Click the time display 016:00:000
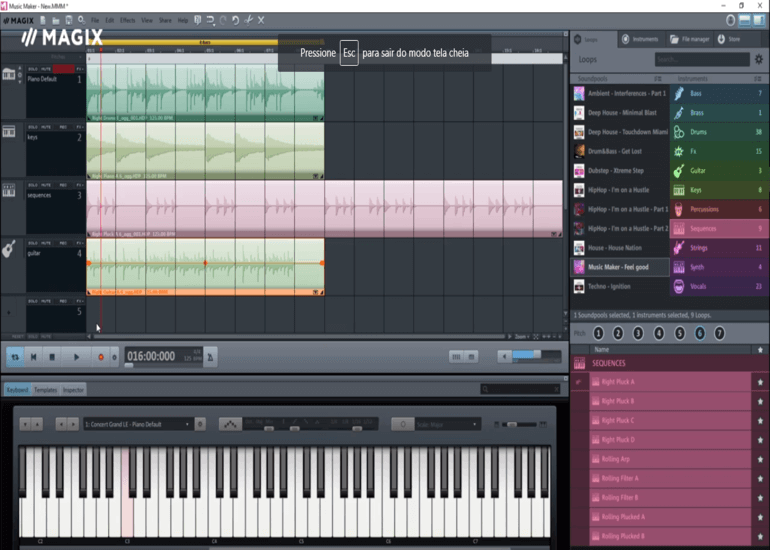The height and width of the screenshot is (550, 770). 151,356
